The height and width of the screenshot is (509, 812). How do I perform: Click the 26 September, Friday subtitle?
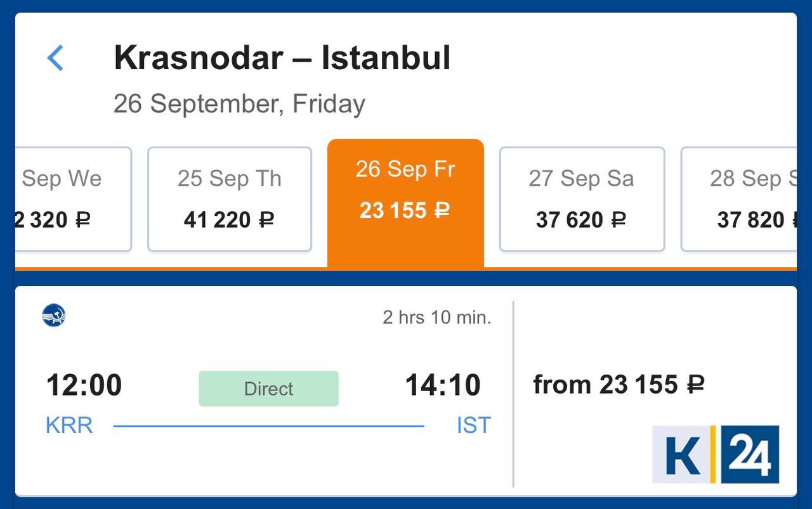click(239, 103)
